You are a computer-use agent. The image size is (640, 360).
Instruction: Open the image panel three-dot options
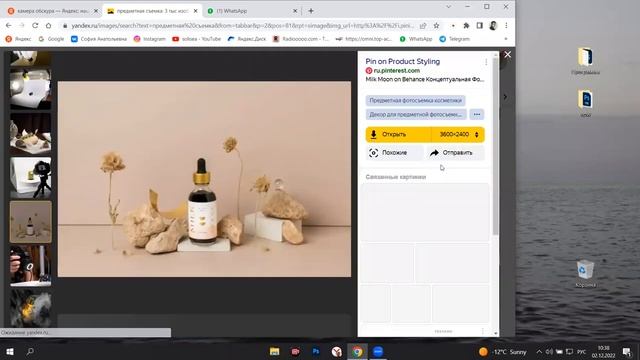click(486, 62)
